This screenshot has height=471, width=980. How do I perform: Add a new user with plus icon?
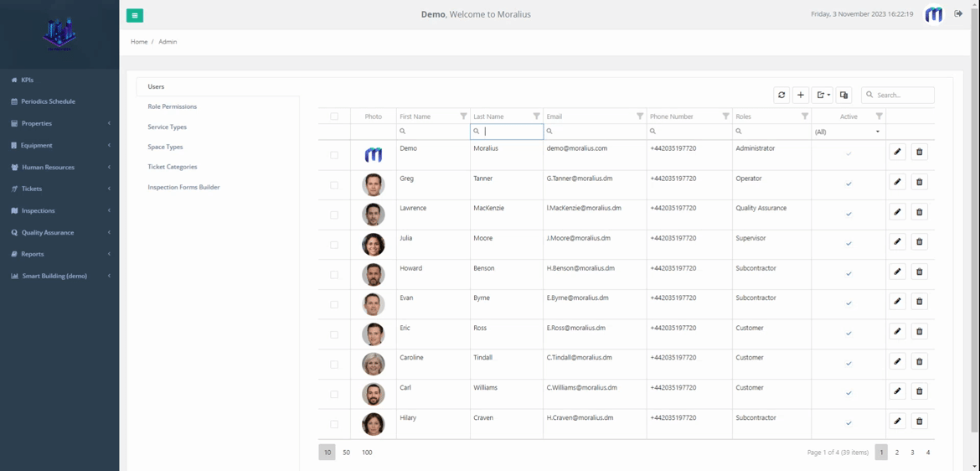point(801,96)
